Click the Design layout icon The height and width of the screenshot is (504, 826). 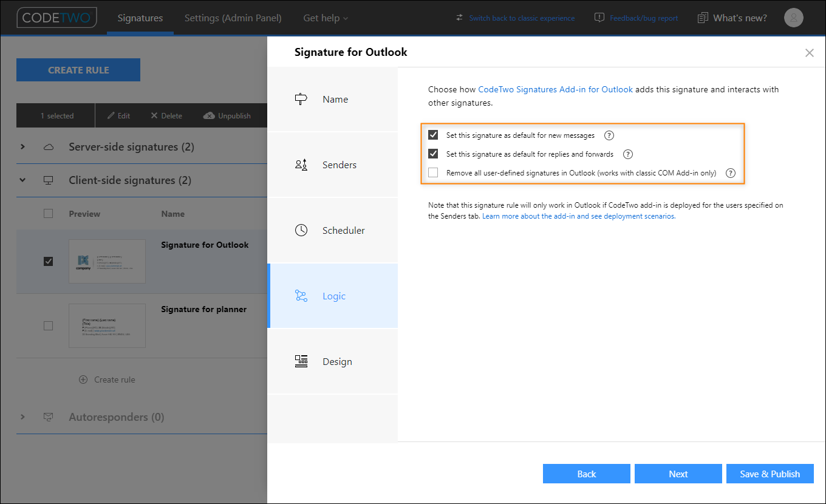(301, 361)
